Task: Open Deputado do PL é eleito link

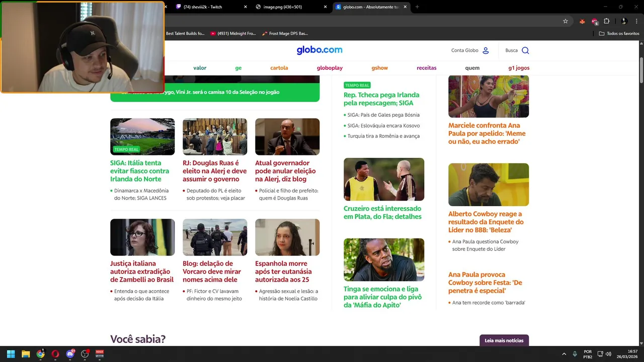Action: tap(215, 194)
